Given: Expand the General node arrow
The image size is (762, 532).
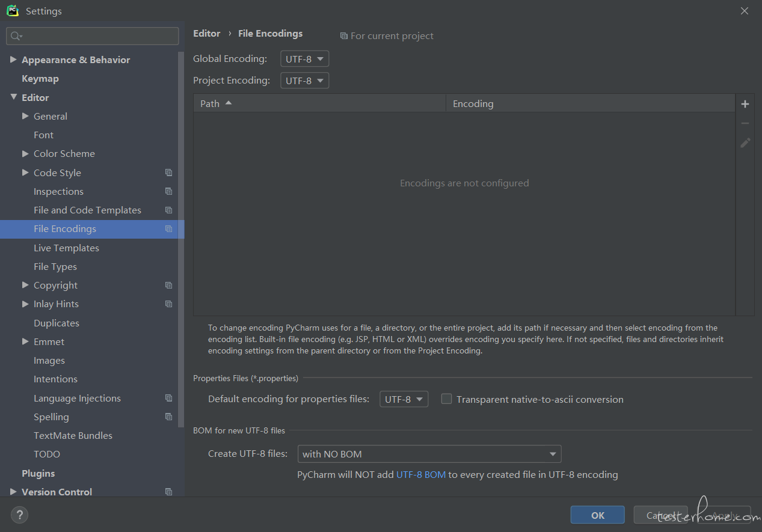Looking at the screenshot, I should click(25, 116).
